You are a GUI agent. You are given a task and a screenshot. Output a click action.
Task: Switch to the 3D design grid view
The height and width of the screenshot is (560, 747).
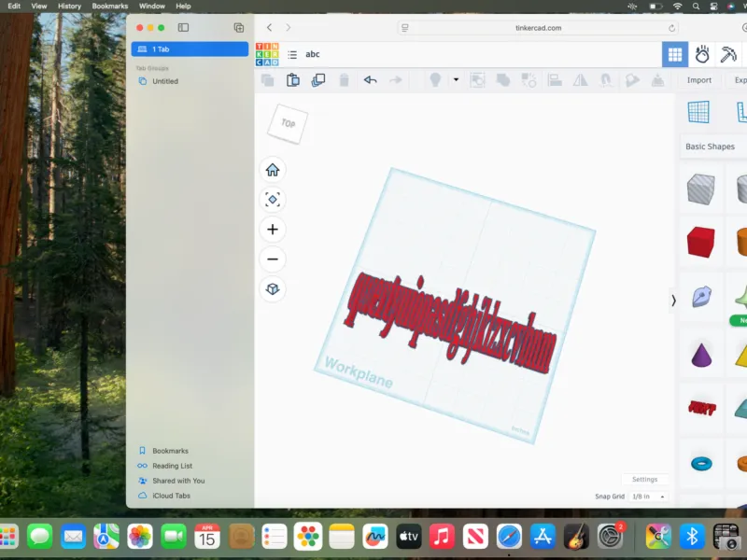675,54
